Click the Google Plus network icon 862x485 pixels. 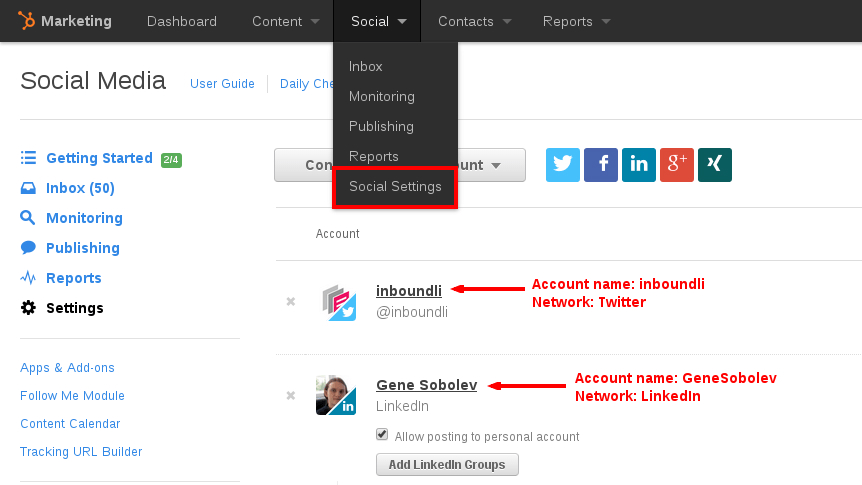point(677,164)
